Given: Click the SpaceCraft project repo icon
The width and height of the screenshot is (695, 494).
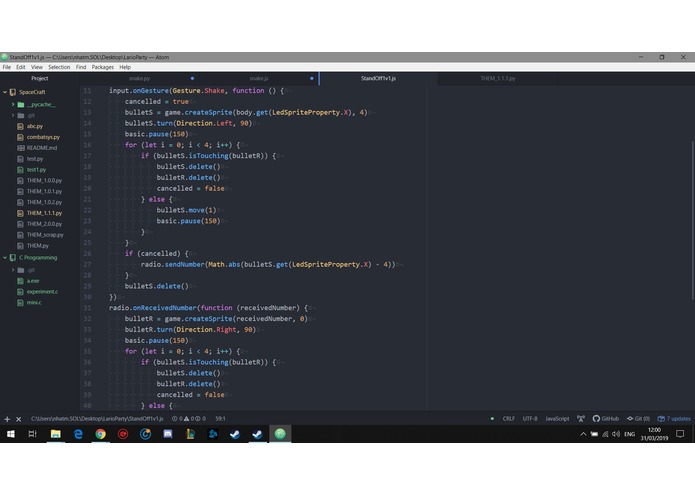Looking at the screenshot, I should coord(13,92).
